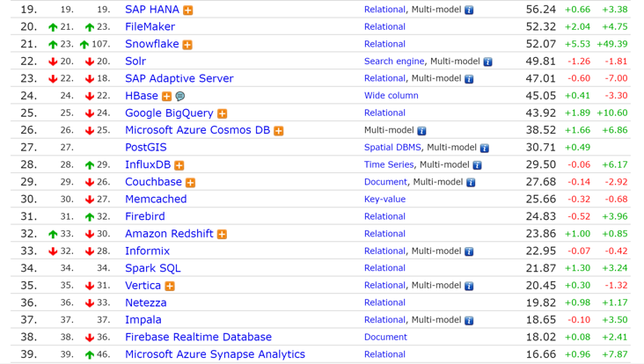644x364 pixels.
Task: Click blue info icon in SAP Adaptive Server row
Action: point(469,79)
